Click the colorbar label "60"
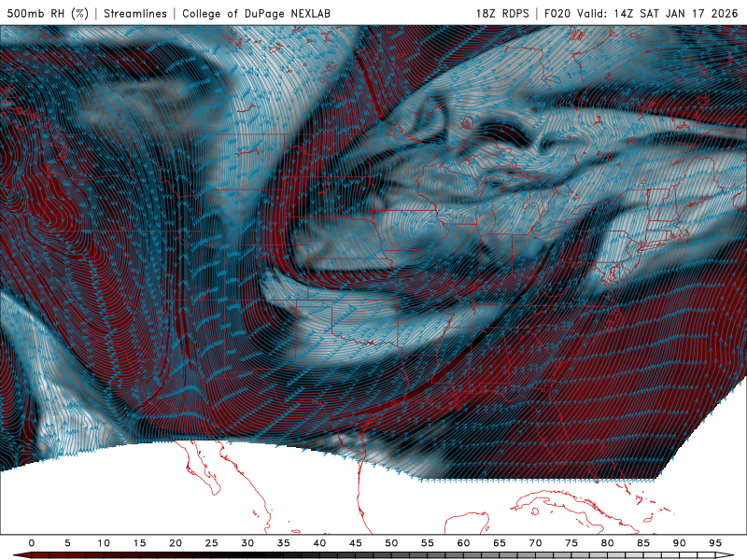This screenshot has width=747, height=560. click(463, 543)
